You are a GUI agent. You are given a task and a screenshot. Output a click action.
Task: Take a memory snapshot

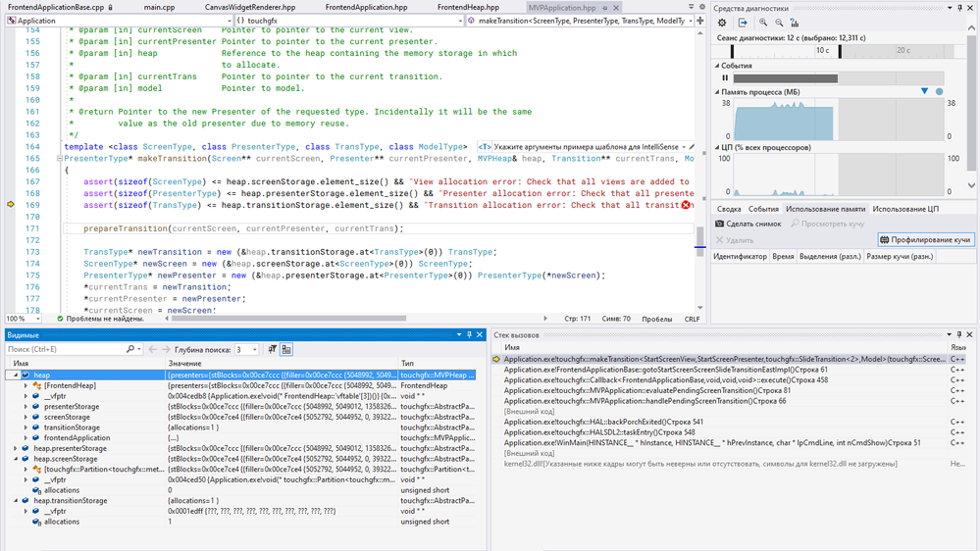[x=748, y=224]
